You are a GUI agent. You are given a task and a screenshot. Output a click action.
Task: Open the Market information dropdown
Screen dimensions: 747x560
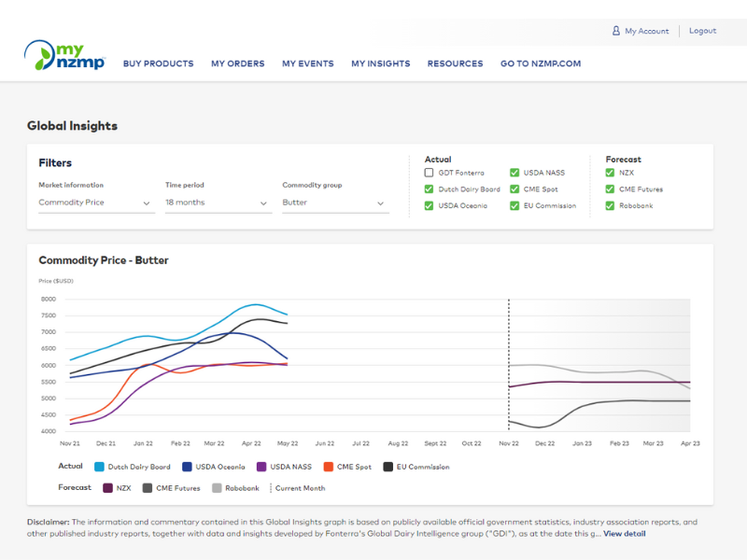click(97, 203)
